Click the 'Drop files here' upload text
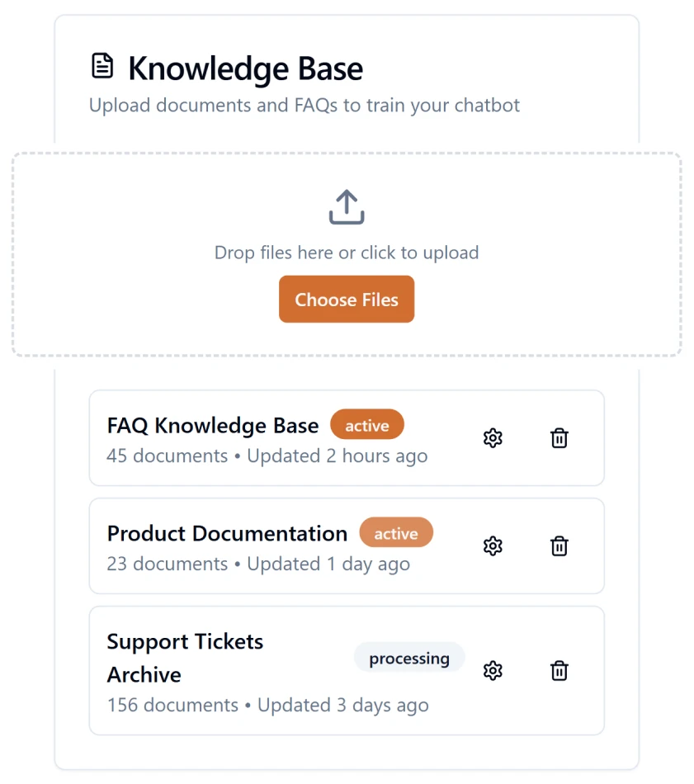The width and height of the screenshot is (694, 784). coord(347,253)
